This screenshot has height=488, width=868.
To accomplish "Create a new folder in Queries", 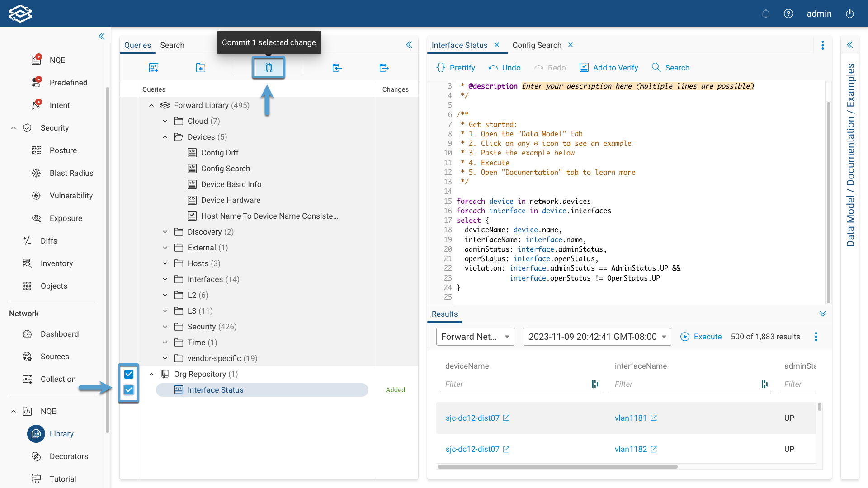I will [x=201, y=68].
